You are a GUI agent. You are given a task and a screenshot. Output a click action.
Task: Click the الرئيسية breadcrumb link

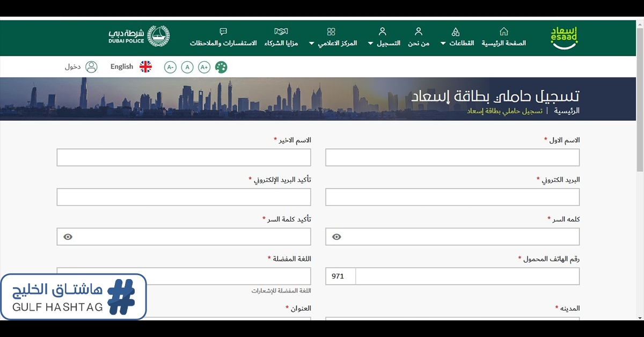click(567, 111)
